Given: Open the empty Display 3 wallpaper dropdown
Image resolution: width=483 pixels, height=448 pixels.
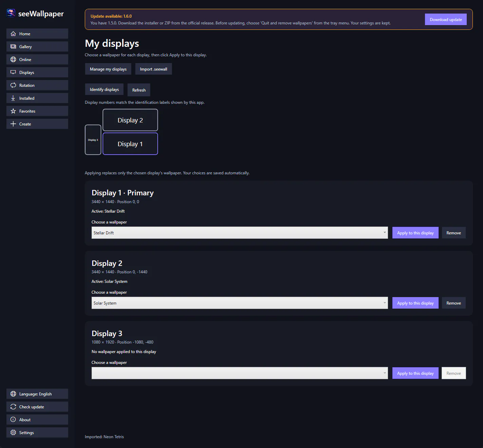Looking at the screenshot, I should tap(240, 373).
